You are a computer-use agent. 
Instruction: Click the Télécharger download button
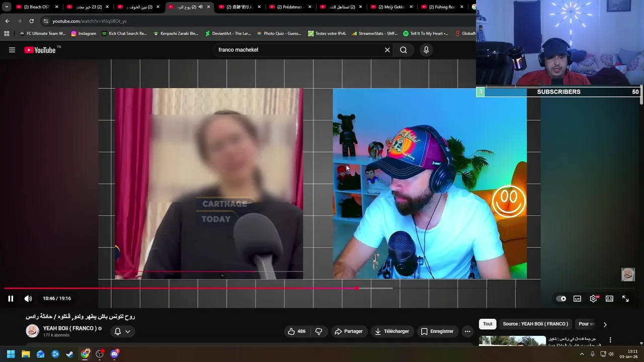tap(392, 331)
